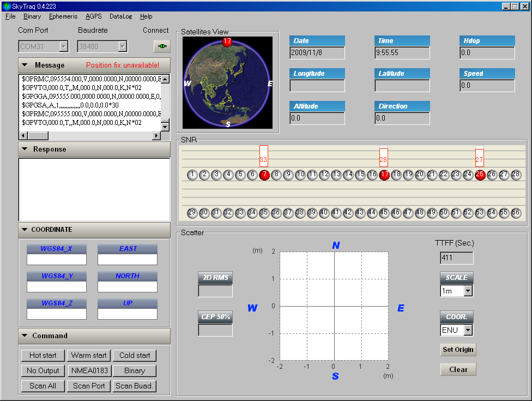
Task: Click the Cold start button
Action: (135, 356)
